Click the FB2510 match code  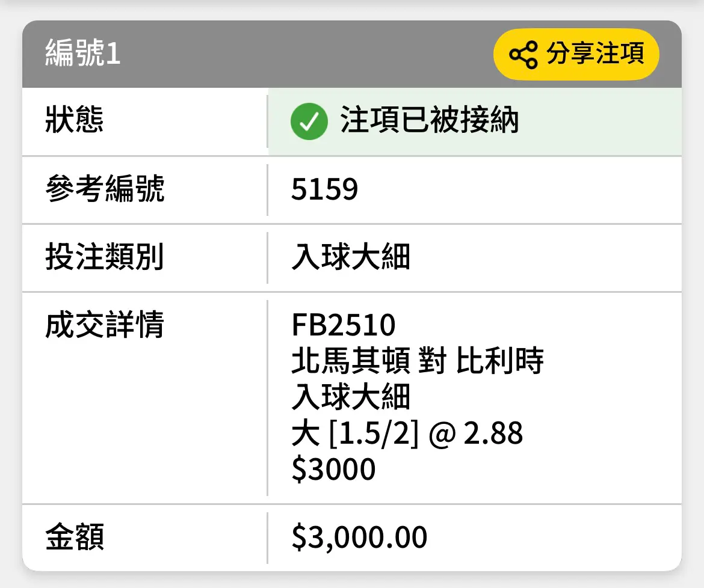(x=344, y=325)
